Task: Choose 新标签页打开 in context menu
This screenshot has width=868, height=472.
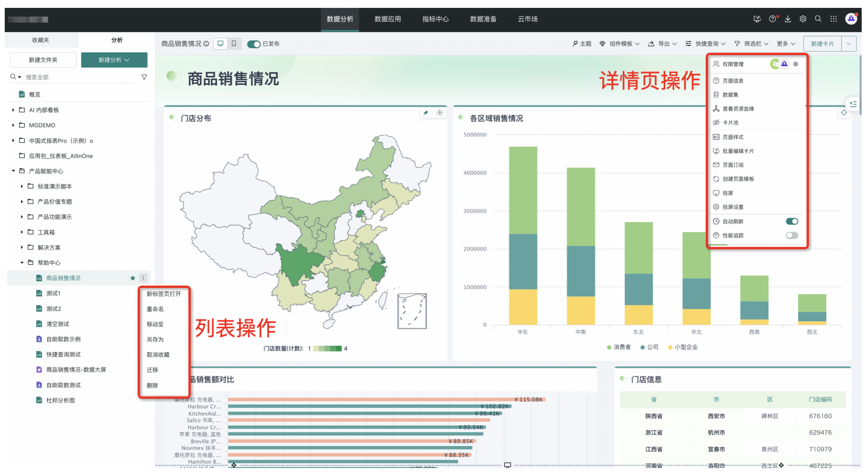Action: [x=164, y=294]
